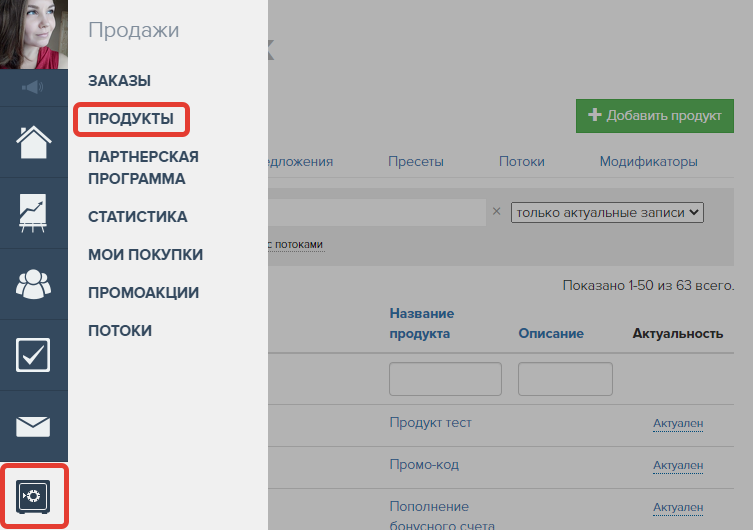Switch to the Модификаторы tab
Viewport: 753px width, 530px height.
[648, 162]
